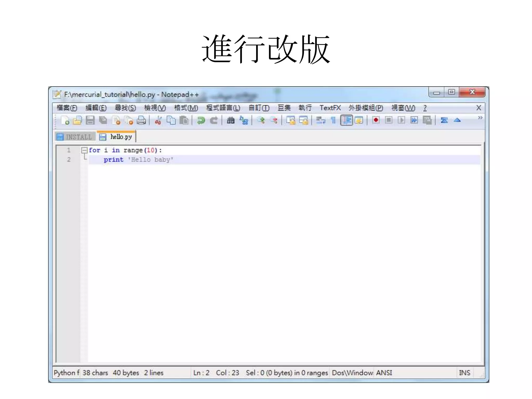Toggle Show all characters pilcrow icon
The image size is (532, 399).
coord(333,121)
